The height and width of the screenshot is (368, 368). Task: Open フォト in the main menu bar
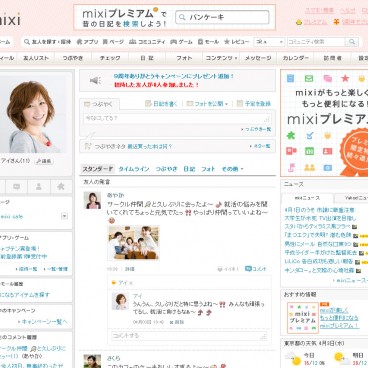184,58
